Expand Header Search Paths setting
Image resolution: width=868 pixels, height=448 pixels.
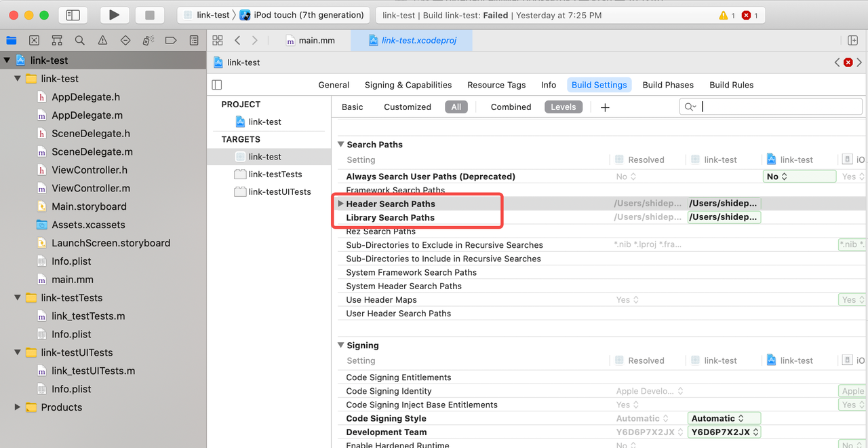341,204
